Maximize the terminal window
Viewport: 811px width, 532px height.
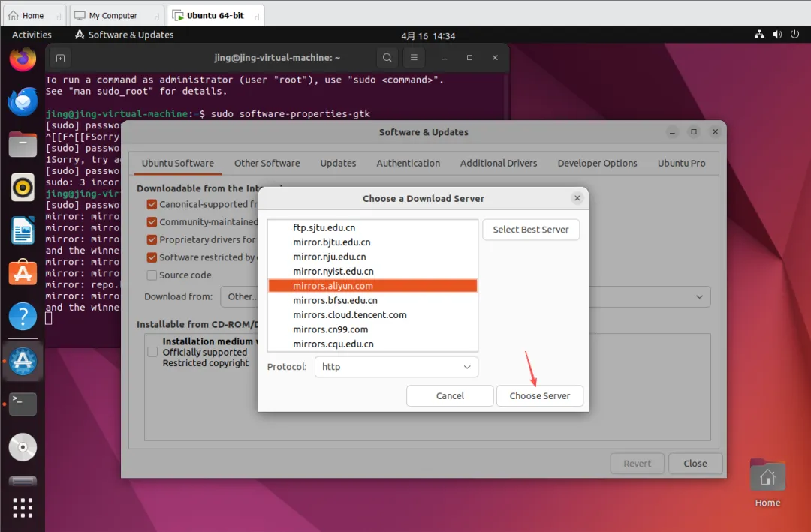(x=469, y=57)
